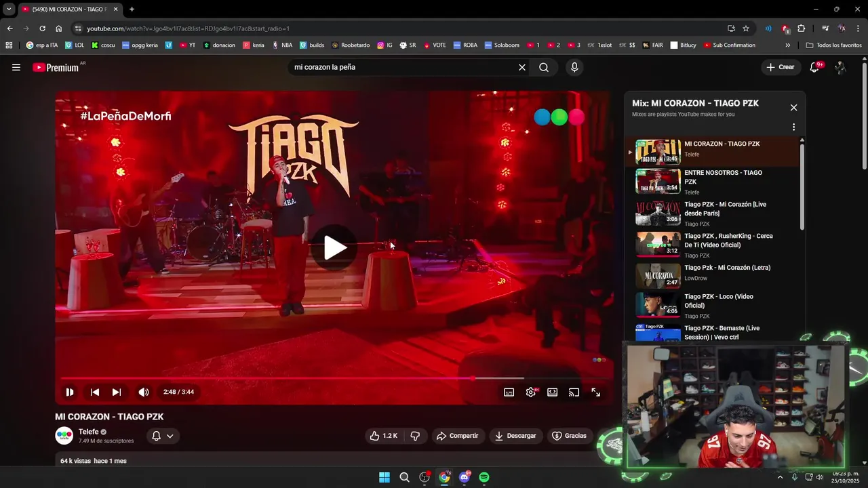Go back in the browser
The width and height of the screenshot is (868, 488).
pos(9,28)
